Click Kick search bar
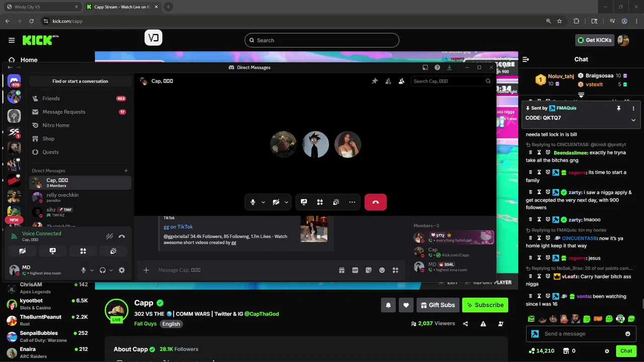This screenshot has width=644, height=362. [322, 40]
